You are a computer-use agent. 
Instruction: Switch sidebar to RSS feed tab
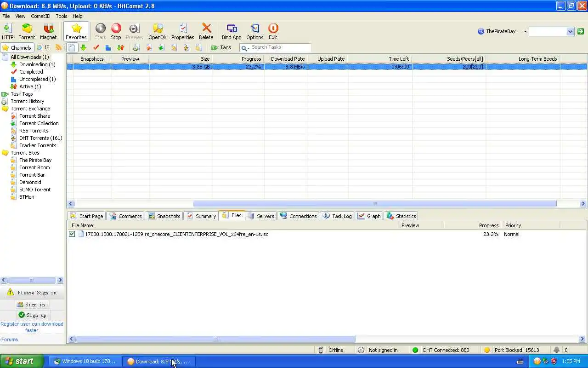click(59, 47)
